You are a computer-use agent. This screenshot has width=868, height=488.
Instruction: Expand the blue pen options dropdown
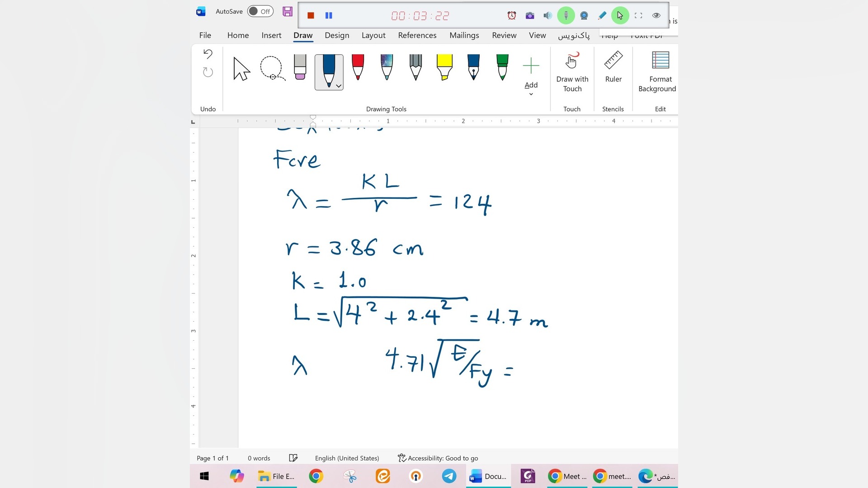click(339, 86)
